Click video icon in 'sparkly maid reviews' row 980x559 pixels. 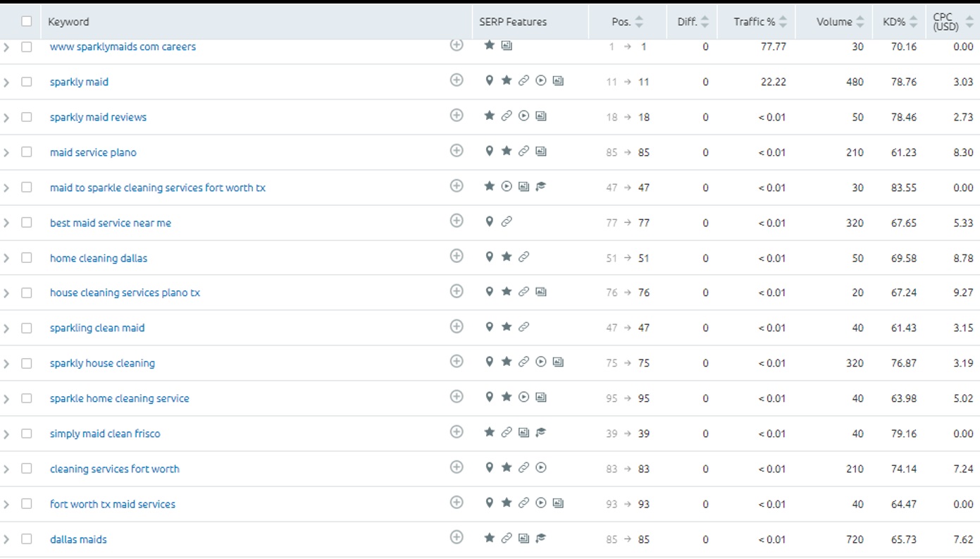(523, 116)
